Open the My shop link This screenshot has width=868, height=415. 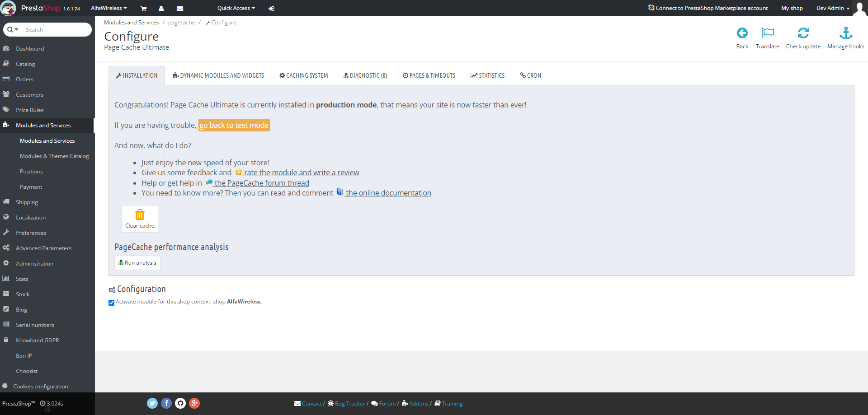click(792, 8)
